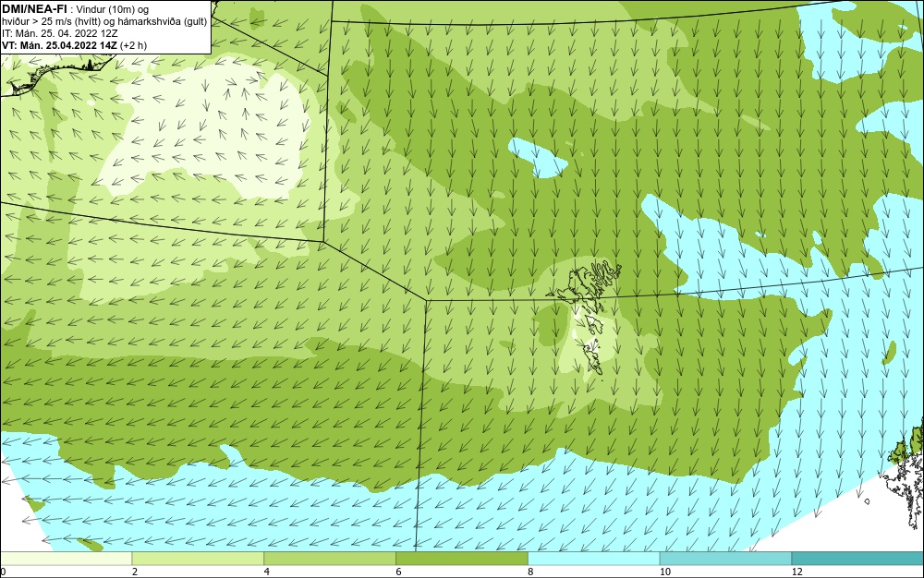This screenshot has width=924, height=578.
Task: Click the legend value label 0
Action: click(x=3, y=572)
